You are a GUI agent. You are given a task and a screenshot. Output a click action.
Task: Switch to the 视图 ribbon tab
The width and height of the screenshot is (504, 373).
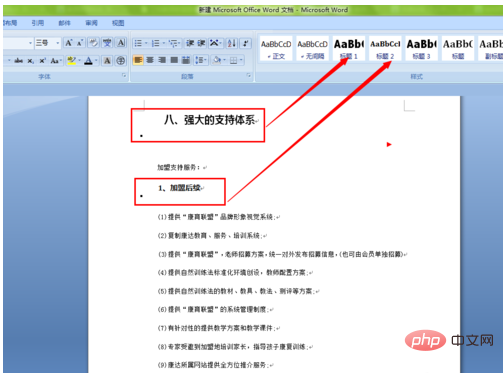(118, 23)
